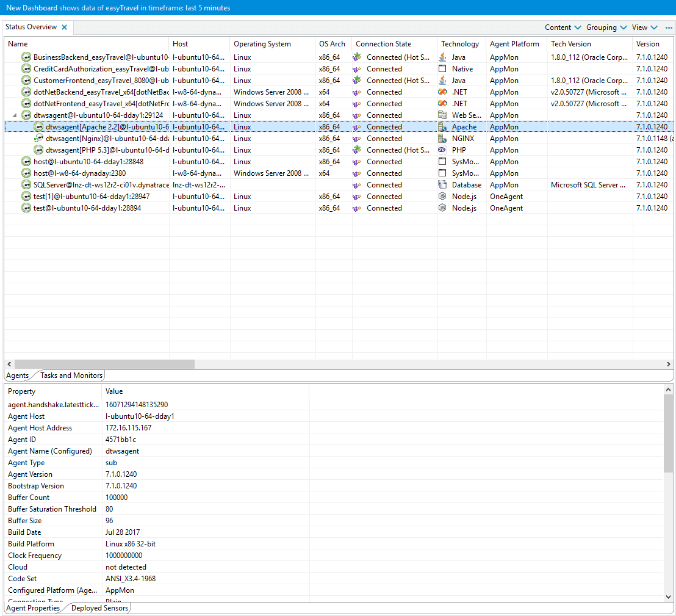Click the Apache technology icon
Viewport: 676px width, 616px height.
[442, 127]
